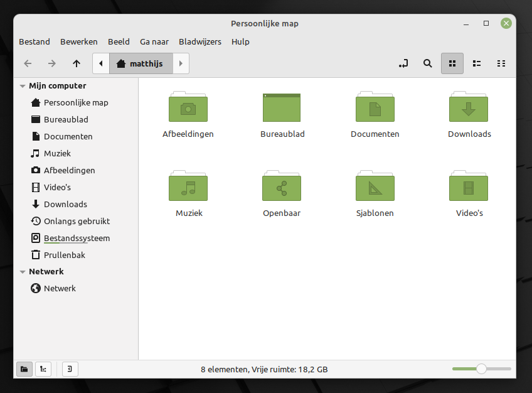Switch to compact view mode
This screenshot has height=393, width=532.
(501, 63)
